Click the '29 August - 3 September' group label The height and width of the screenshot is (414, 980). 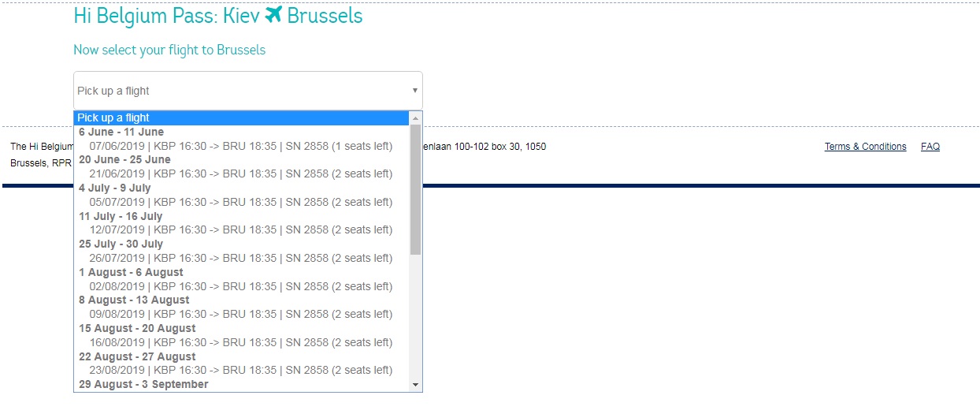pos(143,384)
